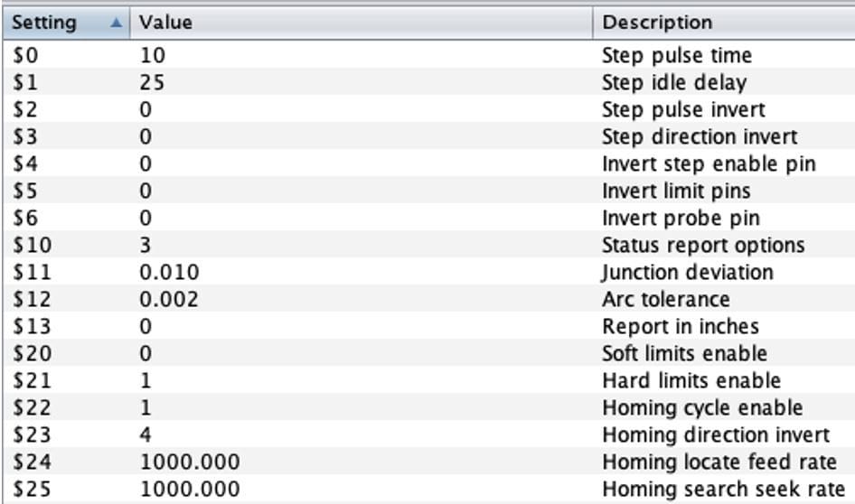Click the Setting column sort arrow
This screenshot has height=504, width=855.
tap(115, 23)
